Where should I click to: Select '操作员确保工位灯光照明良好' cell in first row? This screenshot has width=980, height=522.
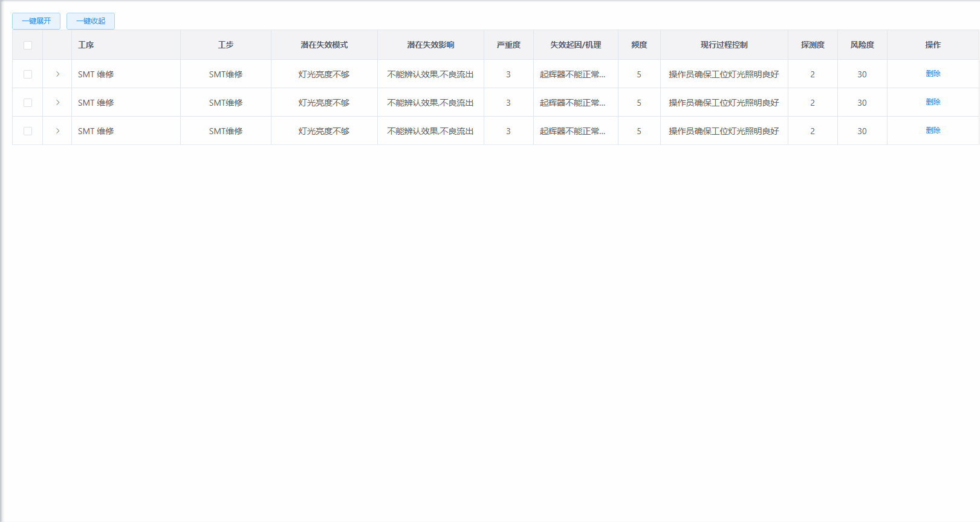tap(724, 74)
